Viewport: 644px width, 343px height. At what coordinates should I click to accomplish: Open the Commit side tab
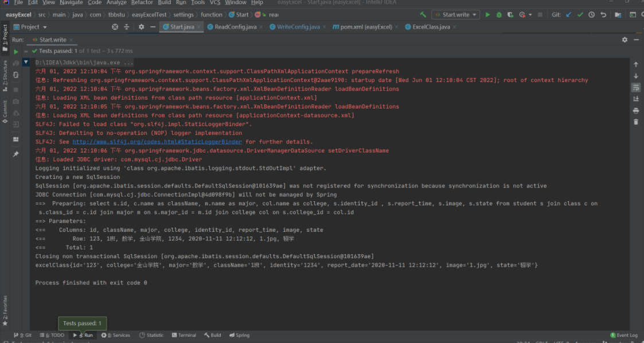(x=5, y=112)
